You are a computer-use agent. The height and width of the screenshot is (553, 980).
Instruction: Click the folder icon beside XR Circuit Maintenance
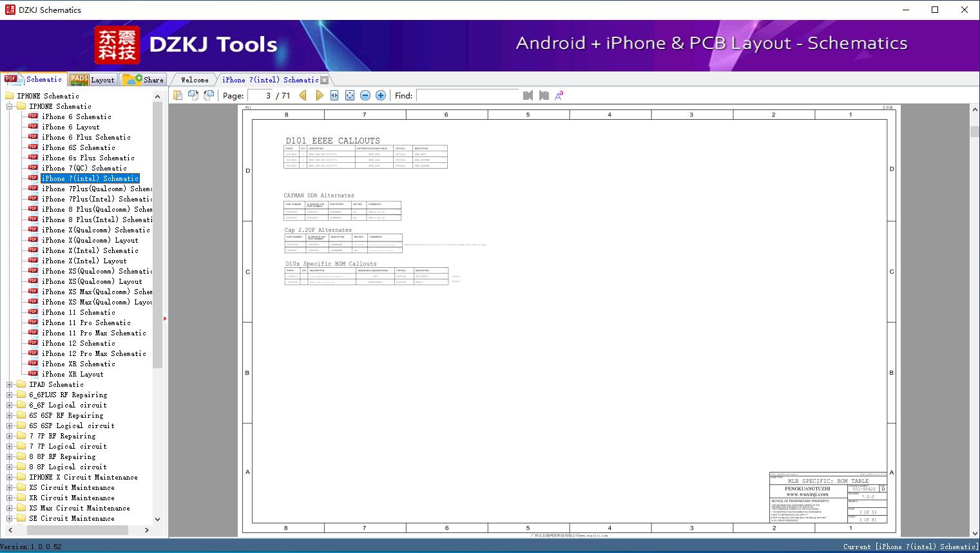[x=21, y=498]
